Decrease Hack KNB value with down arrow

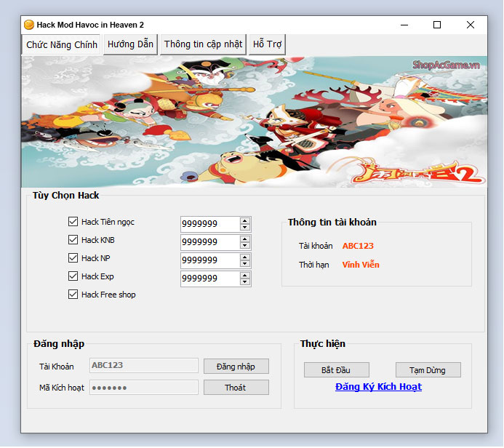(245, 246)
